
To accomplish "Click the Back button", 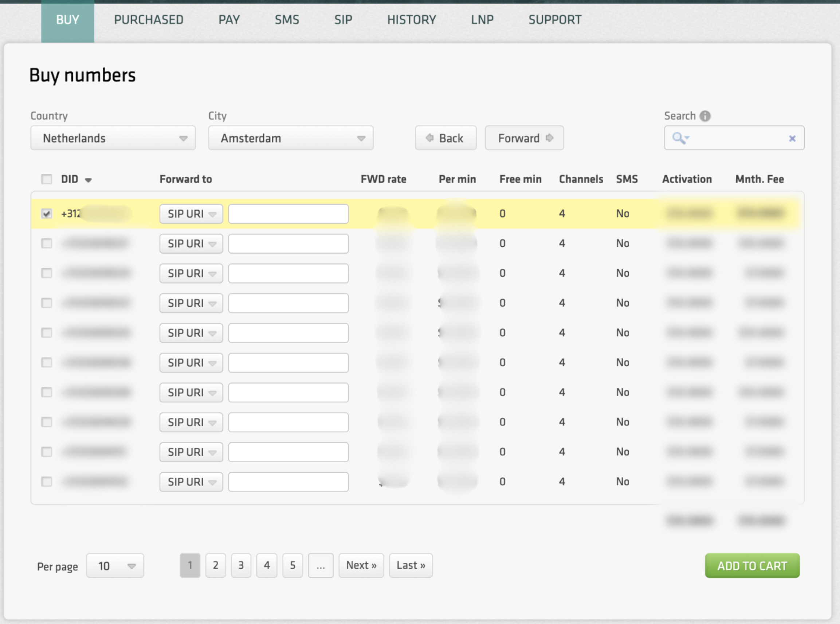I will click(x=445, y=138).
